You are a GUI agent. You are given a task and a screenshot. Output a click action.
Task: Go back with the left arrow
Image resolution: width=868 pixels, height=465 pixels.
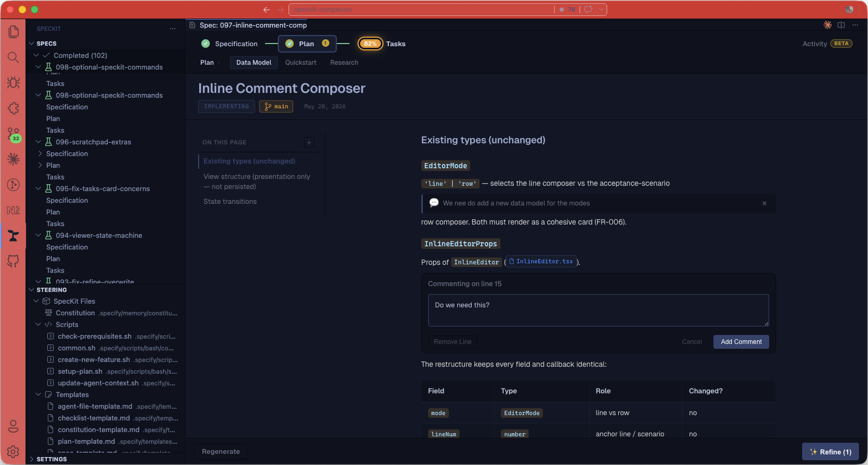tap(267, 10)
